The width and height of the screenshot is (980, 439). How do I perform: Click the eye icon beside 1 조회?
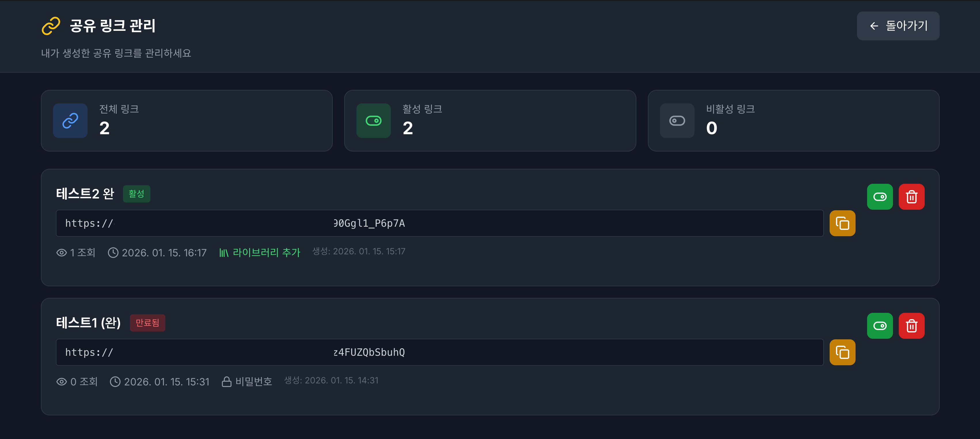tap(62, 253)
